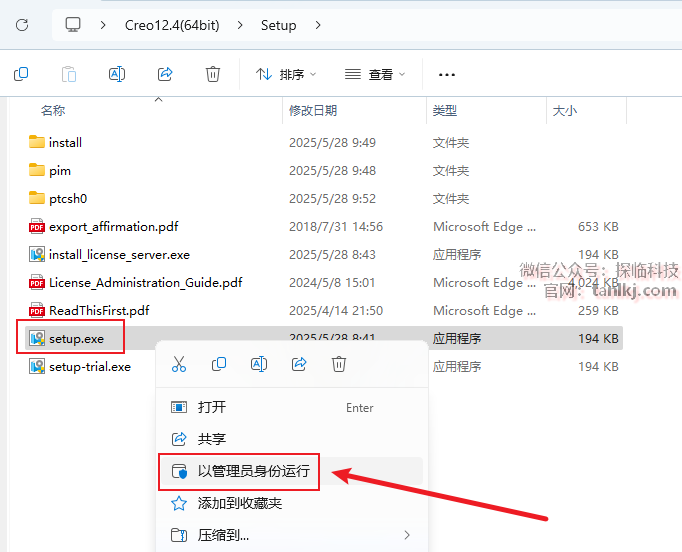The width and height of the screenshot is (682, 552).
Task: Sort by the 大小 column header
Action: (x=565, y=110)
